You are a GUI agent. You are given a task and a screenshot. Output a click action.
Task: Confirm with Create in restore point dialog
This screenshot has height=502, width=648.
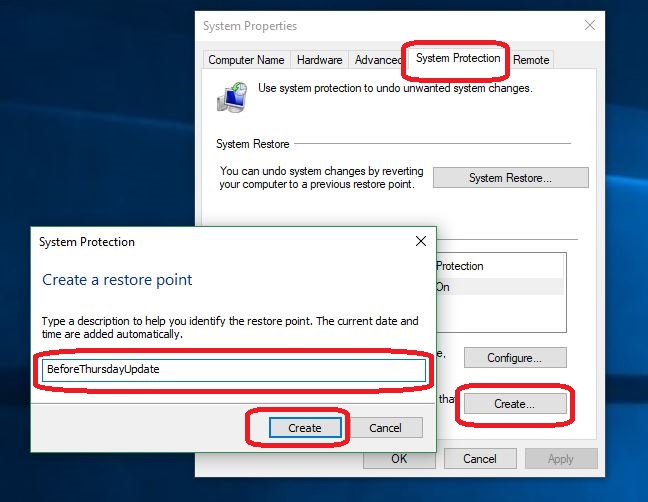coord(304,428)
